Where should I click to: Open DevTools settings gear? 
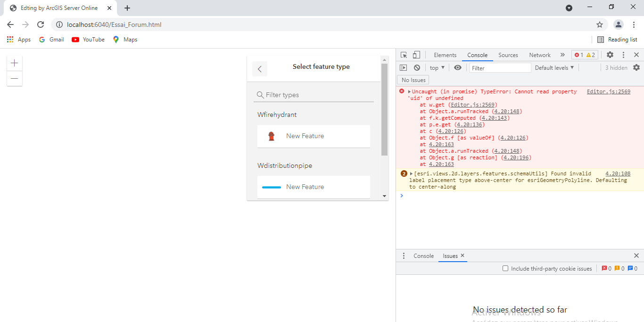[x=610, y=55]
